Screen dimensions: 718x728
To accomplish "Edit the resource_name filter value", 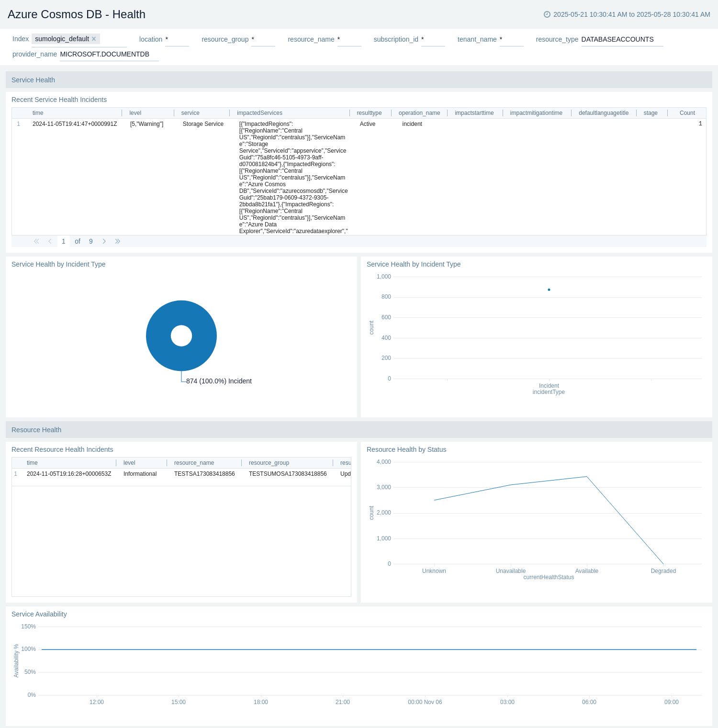I will click(349, 39).
